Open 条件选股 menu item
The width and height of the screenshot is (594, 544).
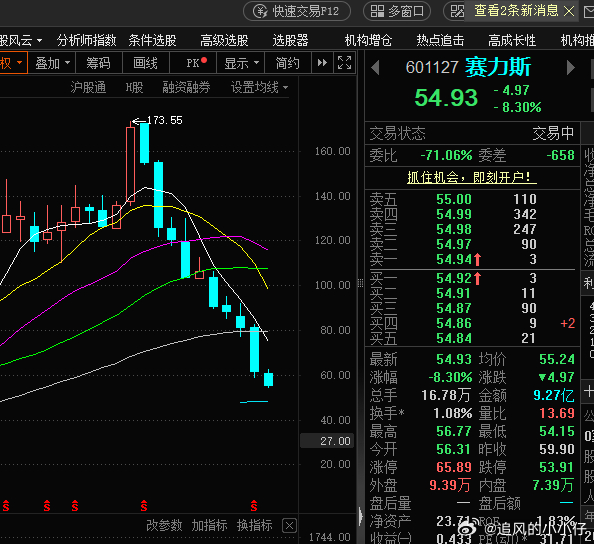click(153, 40)
